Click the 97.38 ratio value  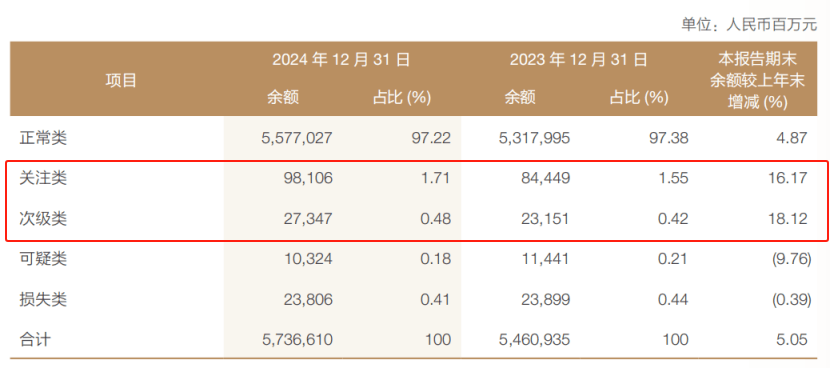[669, 138]
